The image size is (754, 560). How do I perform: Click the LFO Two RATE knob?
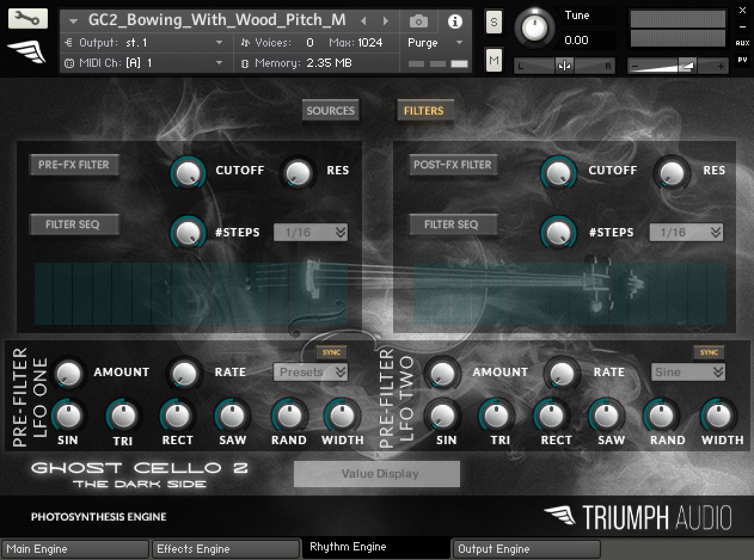[562, 374]
